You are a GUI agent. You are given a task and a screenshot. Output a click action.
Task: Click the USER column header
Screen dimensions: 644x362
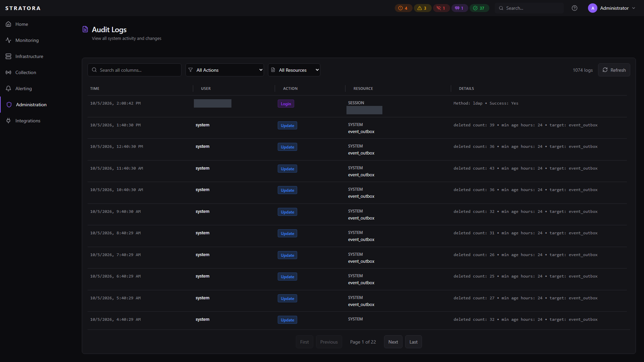[x=206, y=88]
